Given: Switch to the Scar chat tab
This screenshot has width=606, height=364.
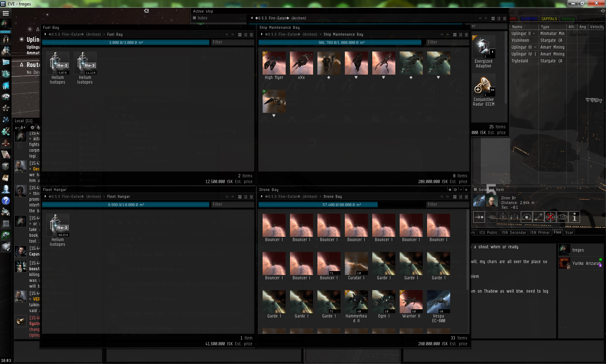Looking at the screenshot, I should pyautogui.click(x=569, y=232).
